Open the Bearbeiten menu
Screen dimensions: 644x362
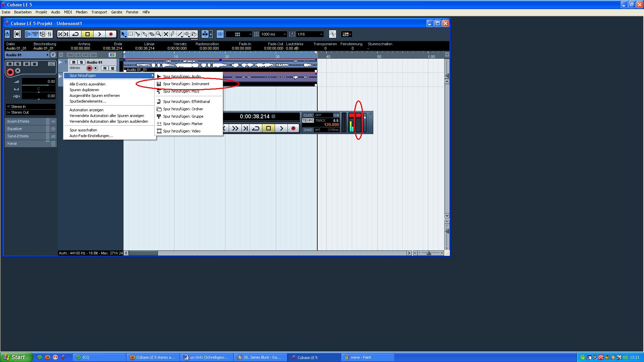point(23,12)
